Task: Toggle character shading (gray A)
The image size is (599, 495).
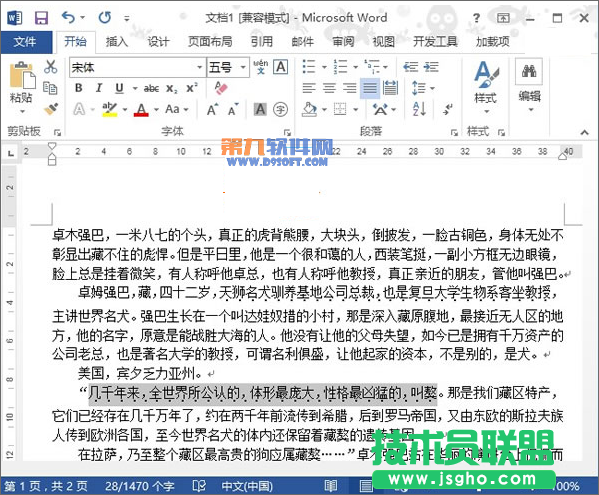Action: coord(260,110)
